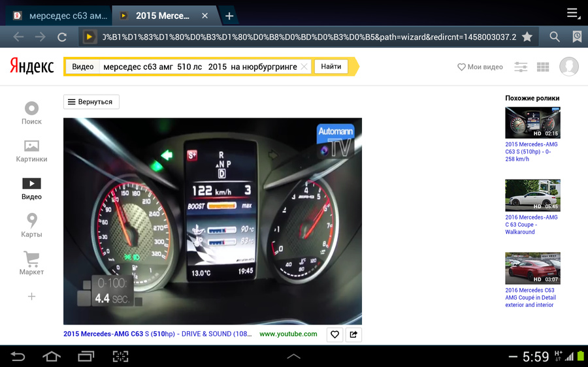Clear search query with the X
The image size is (588, 367).
tap(304, 67)
